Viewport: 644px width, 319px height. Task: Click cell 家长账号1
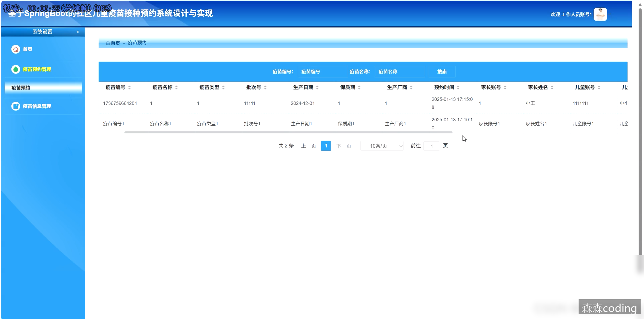(x=489, y=124)
